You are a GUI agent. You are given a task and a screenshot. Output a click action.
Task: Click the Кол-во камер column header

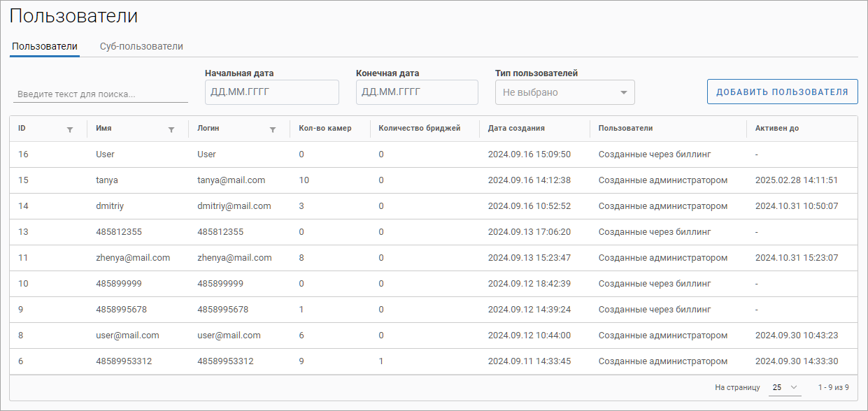click(x=325, y=129)
